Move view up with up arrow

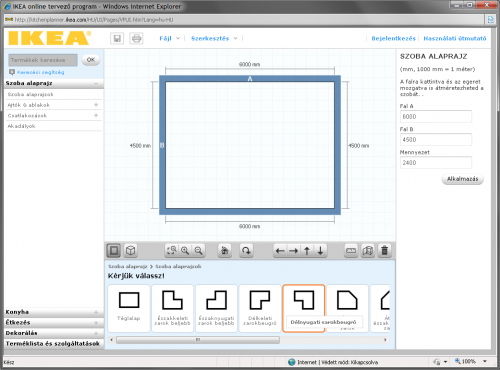(x=307, y=251)
